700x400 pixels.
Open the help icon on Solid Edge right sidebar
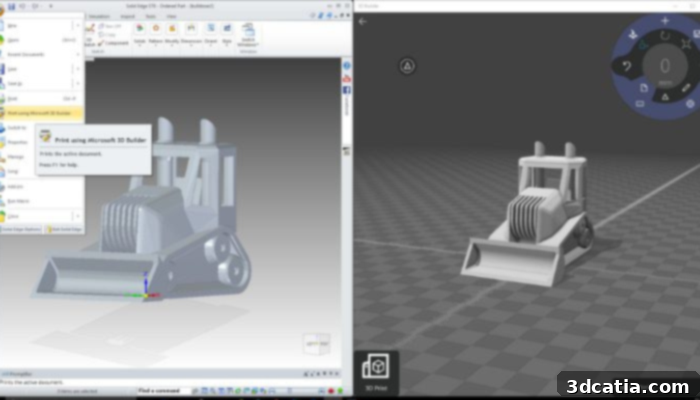coord(346,66)
